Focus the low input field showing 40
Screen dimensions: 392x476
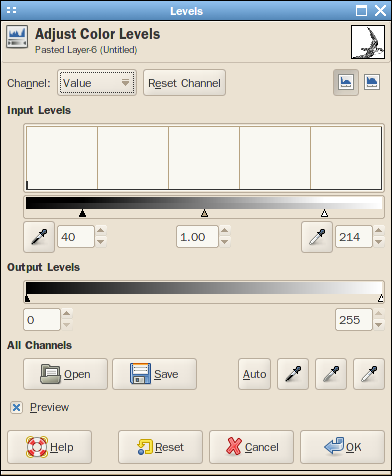[x=76, y=237]
